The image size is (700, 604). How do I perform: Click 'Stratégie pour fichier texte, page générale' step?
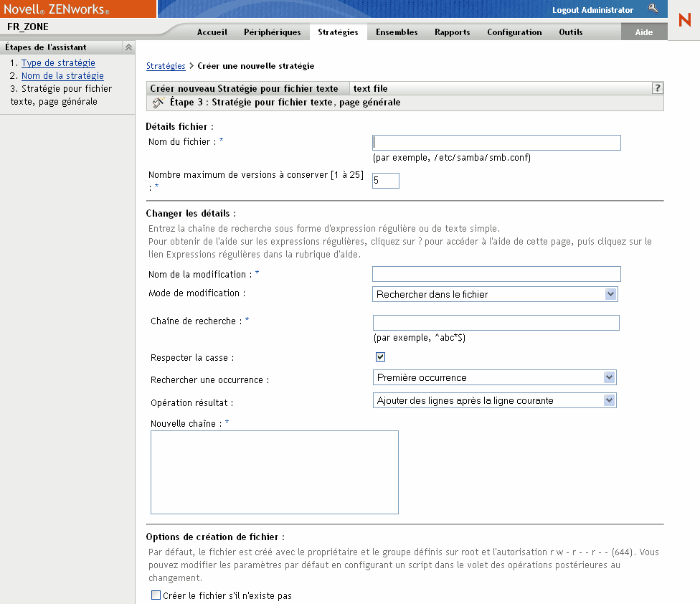point(61,95)
